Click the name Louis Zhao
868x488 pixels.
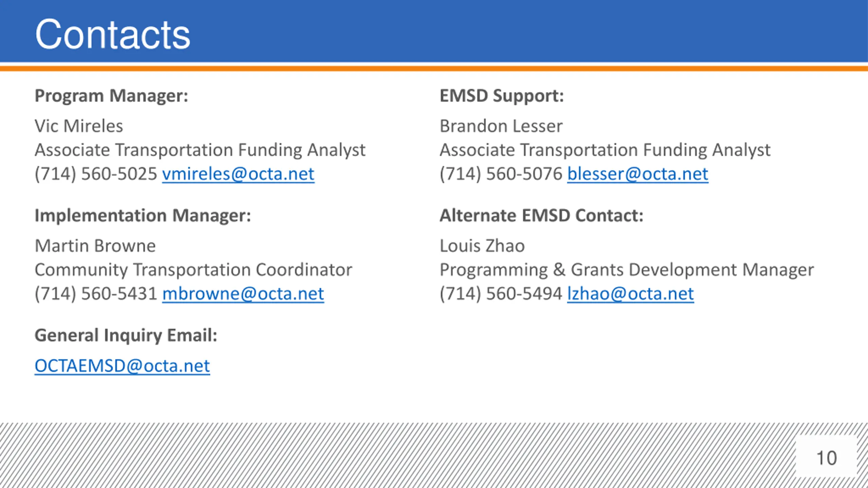(x=482, y=246)
